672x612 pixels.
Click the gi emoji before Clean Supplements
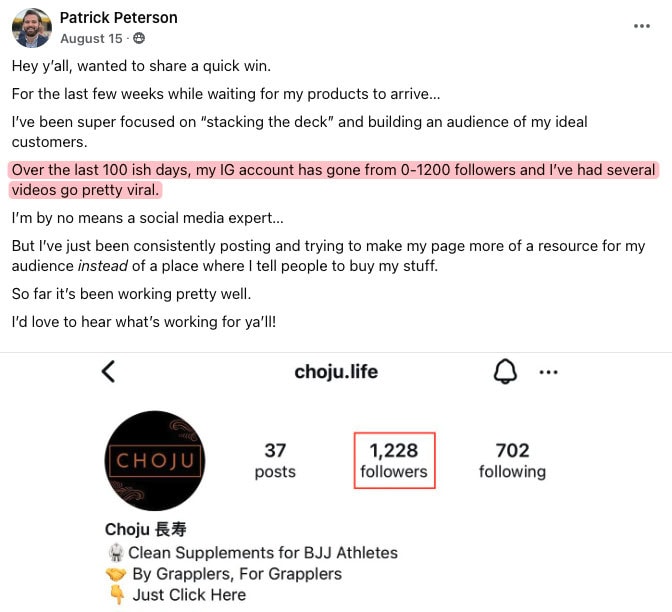pos(116,553)
